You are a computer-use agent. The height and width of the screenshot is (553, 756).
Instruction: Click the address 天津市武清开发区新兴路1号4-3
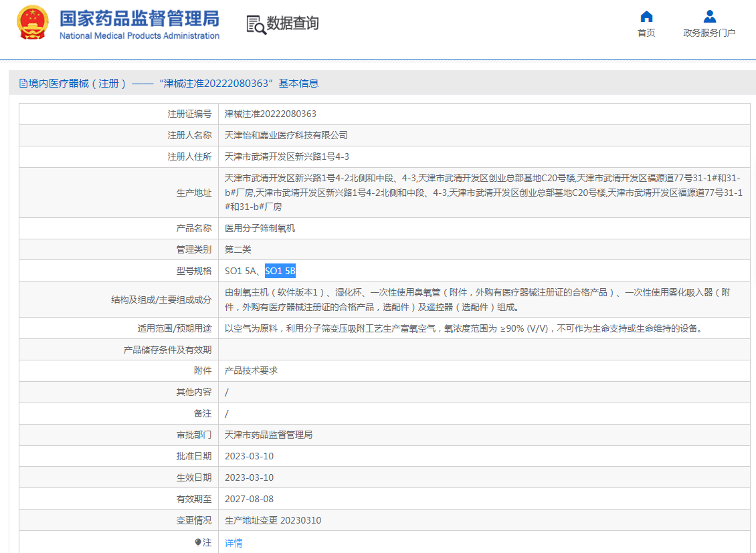(287, 156)
